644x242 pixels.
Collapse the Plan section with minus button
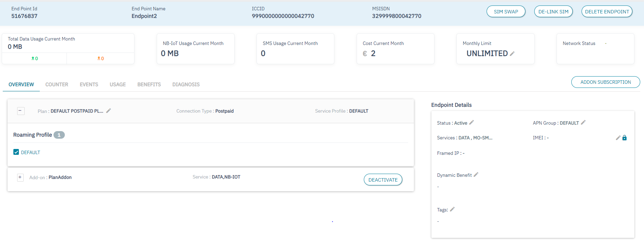(x=21, y=111)
